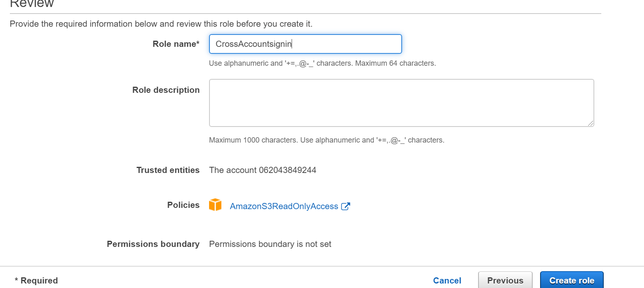Cancel the role creation
644x288 pixels.
click(x=447, y=280)
